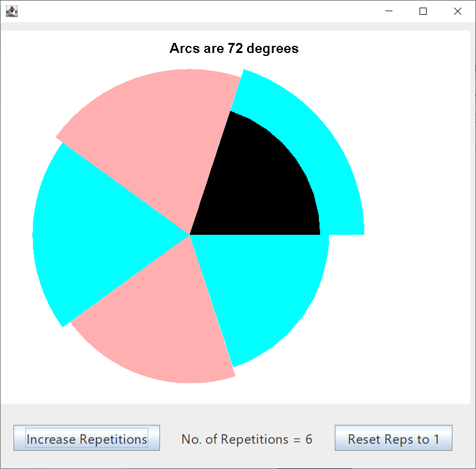Click the "Arcs are 72 degrees" heading
This screenshot has height=469, width=476.
[x=234, y=48]
